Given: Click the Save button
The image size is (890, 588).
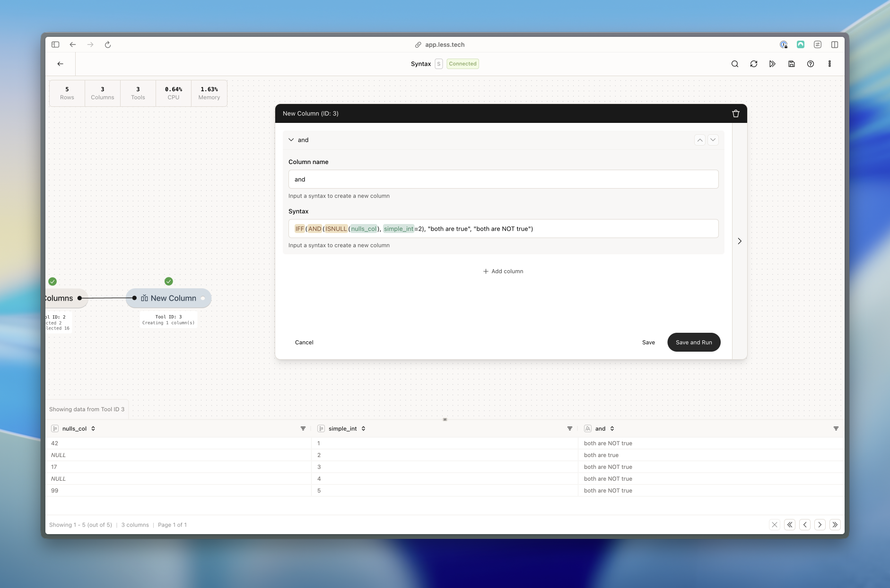Looking at the screenshot, I should point(648,342).
